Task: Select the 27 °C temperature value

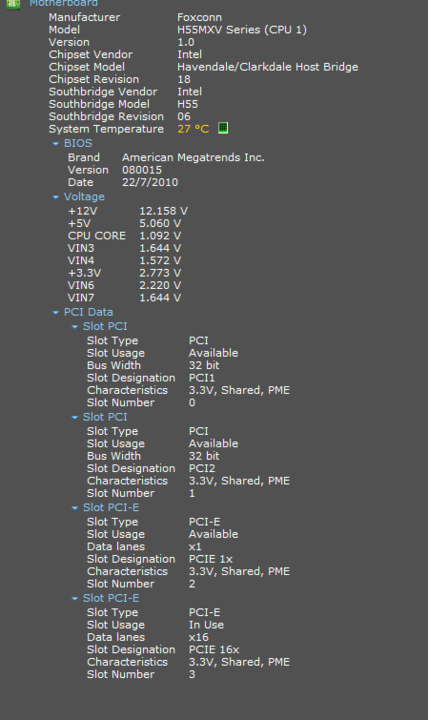Action: (x=193, y=129)
